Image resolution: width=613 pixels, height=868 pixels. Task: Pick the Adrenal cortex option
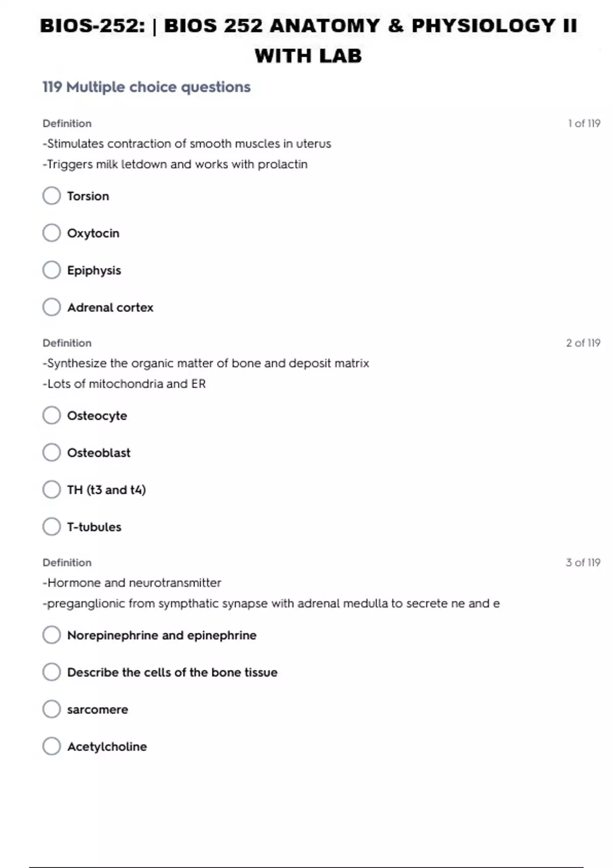click(x=52, y=307)
